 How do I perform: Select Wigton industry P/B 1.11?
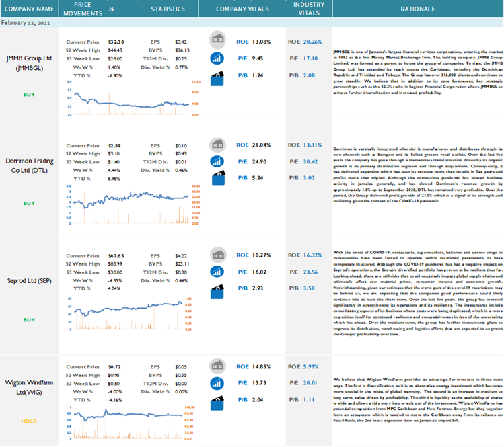pyautogui.click(x=309, y=400)
